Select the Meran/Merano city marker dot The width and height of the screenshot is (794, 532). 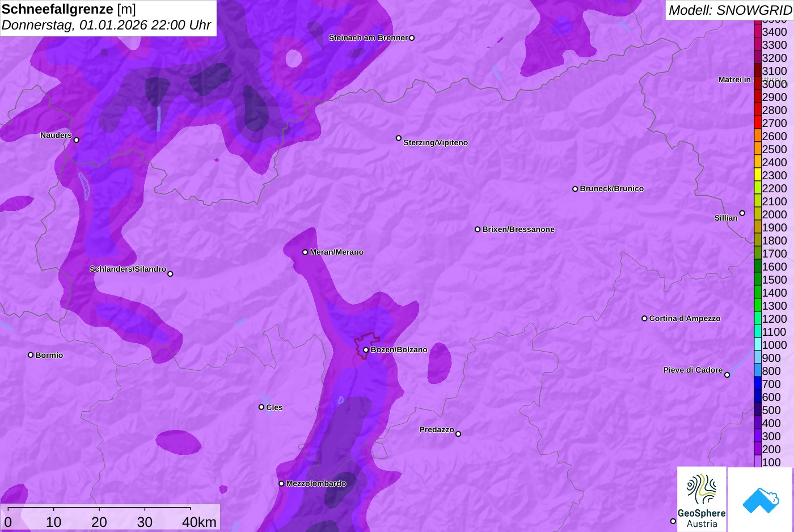[x=305, y=252]
